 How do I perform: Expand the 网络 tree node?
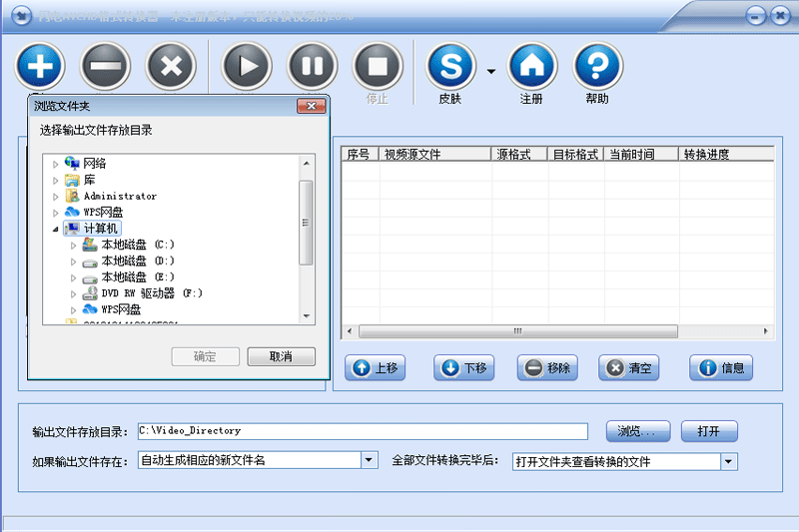pyautogui.click(x=56, y=164)
